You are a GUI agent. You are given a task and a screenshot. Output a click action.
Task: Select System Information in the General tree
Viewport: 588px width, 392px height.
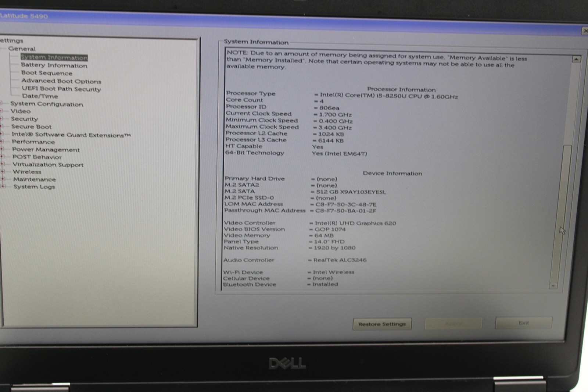54,57
